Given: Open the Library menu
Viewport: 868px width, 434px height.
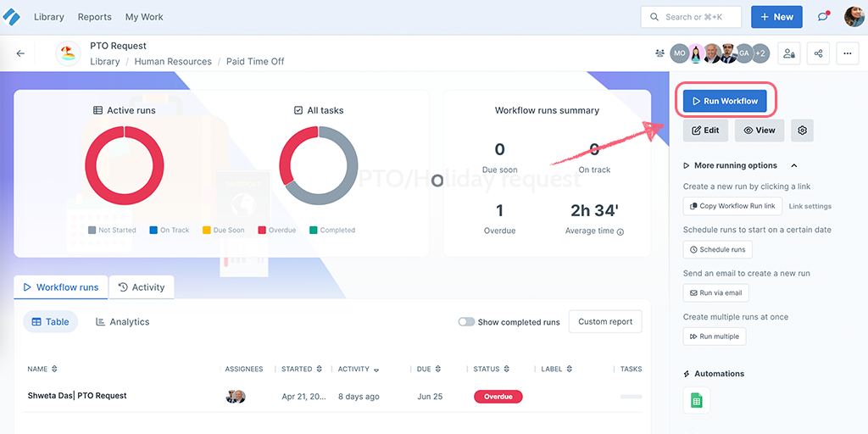Looking at the screenshot, I should [48, 17].
